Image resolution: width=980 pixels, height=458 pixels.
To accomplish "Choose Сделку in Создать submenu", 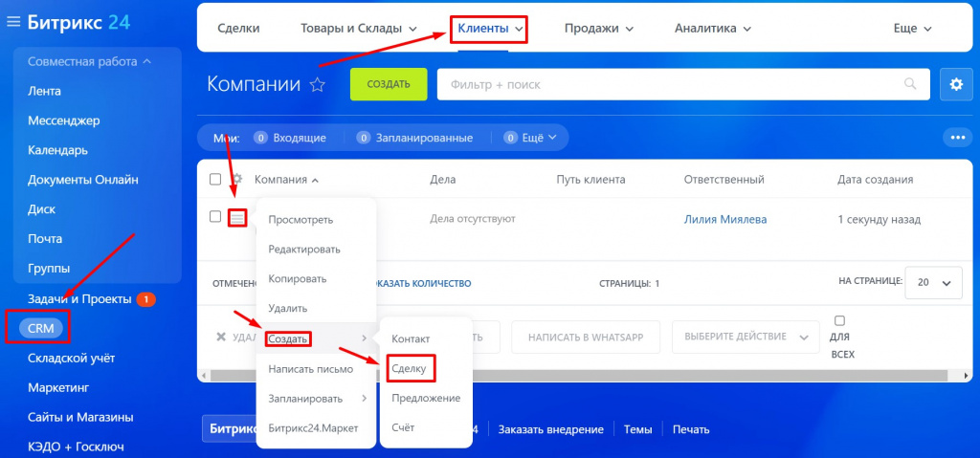I will (409, 369).
